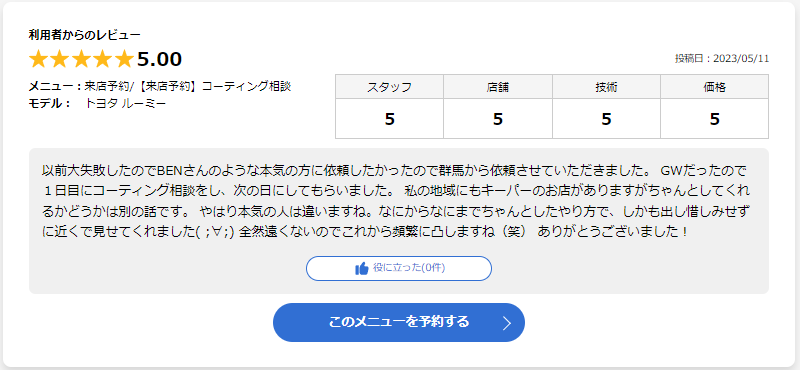Select the 店舗 rating column header
Screen dimensions: 800x370
coord(498,87)
